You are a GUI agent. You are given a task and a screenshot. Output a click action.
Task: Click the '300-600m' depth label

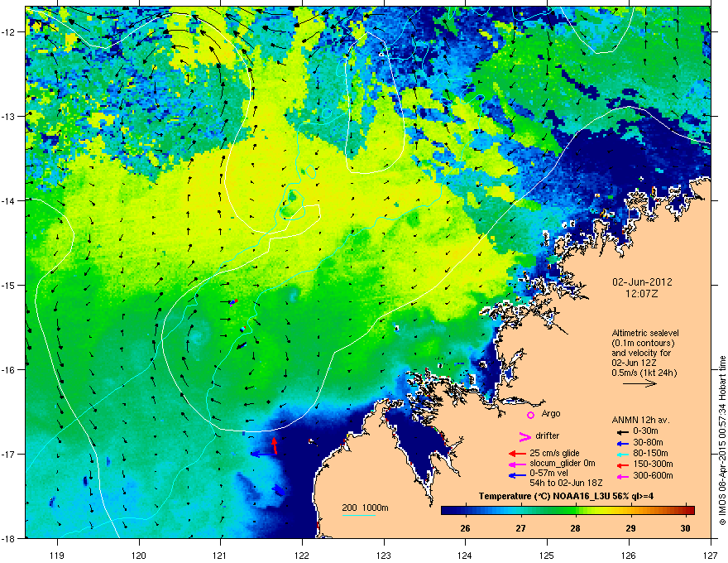(x=653, y=475)
